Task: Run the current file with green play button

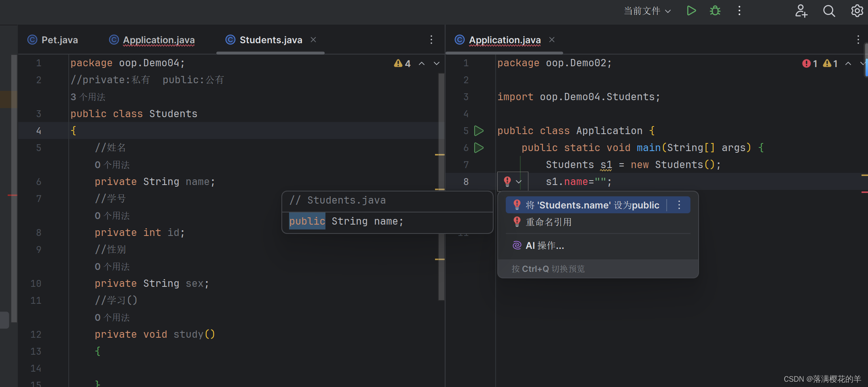Action: click(x=691, y=11)
